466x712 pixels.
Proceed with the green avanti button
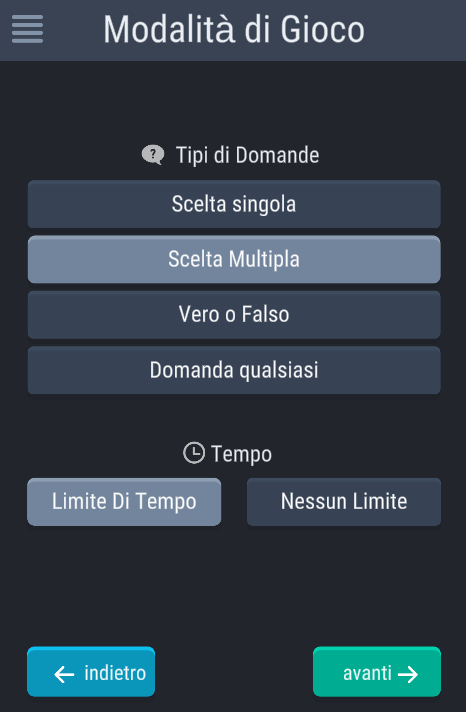pos(377,672)
